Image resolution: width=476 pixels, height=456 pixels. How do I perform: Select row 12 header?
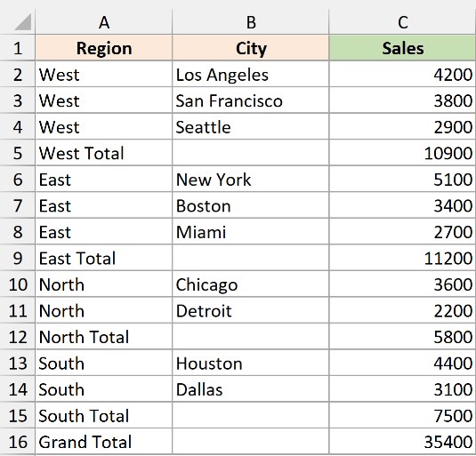coord(18,337)
